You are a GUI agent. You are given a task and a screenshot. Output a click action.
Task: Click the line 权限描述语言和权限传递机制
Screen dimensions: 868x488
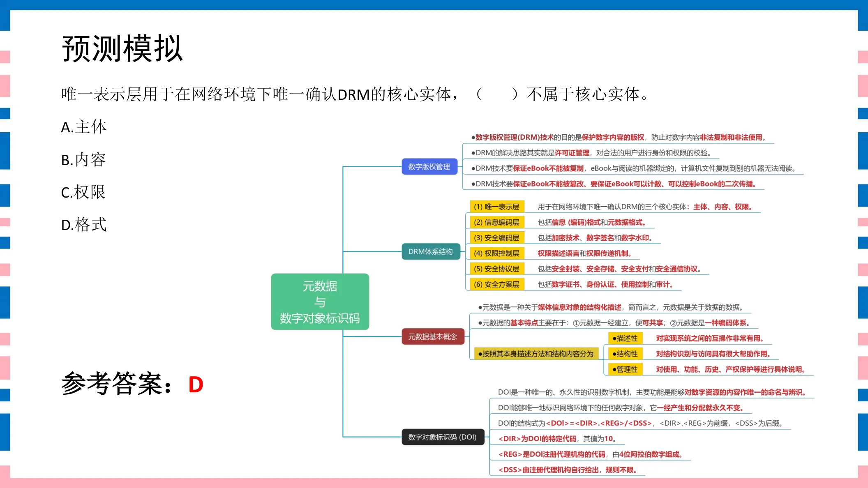coord(584,253)
